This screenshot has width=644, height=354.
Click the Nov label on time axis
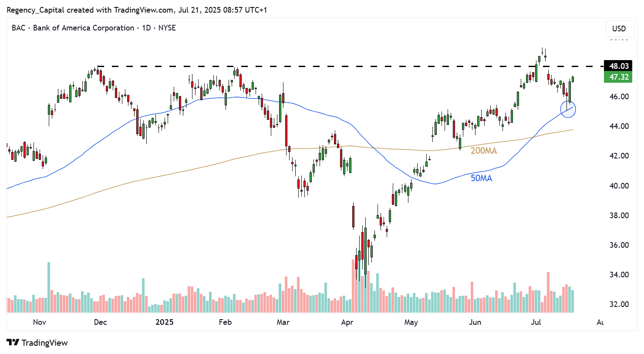(x=40, y=322)
